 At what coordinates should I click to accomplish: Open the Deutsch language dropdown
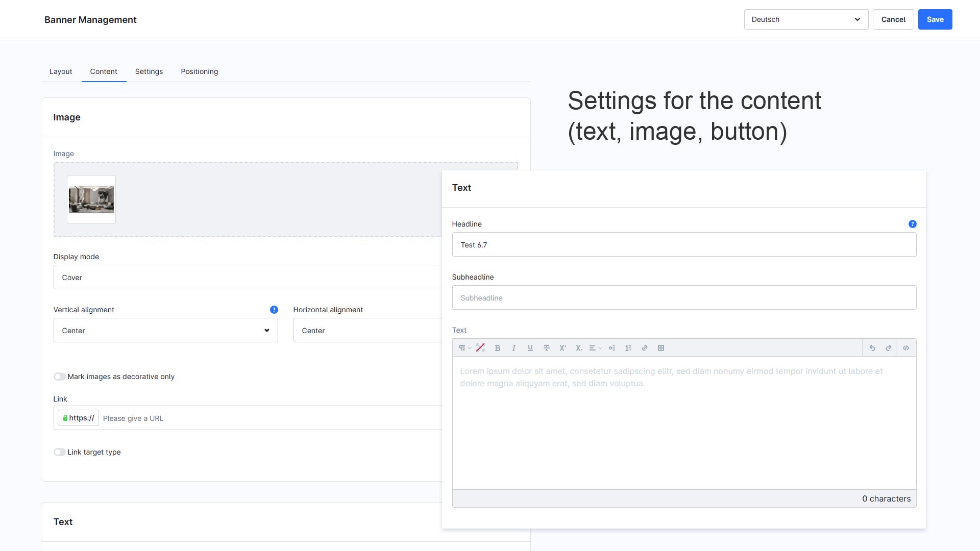click(x=806, y=19)
